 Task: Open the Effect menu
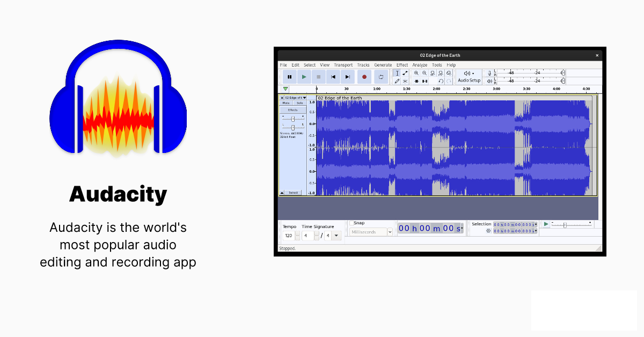coord(402,65)
